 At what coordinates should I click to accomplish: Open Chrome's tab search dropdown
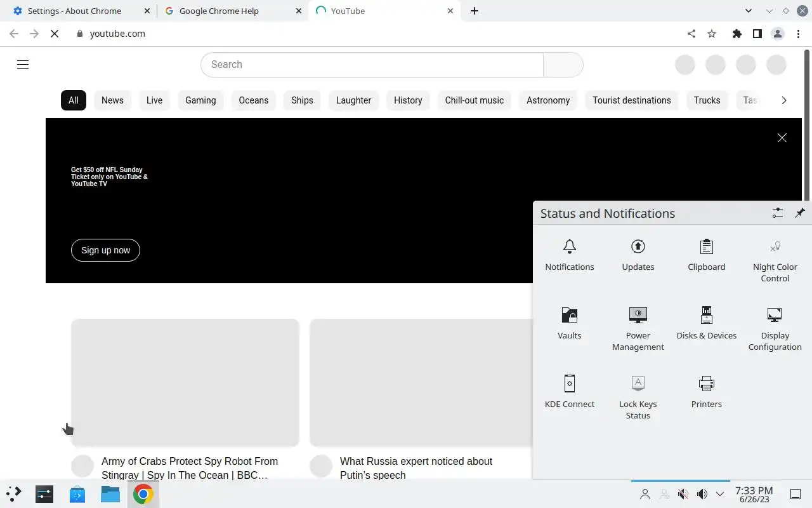tap(749, 11)
